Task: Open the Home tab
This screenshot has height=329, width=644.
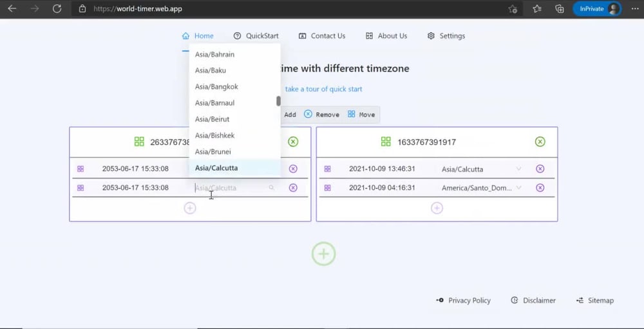Action: 198,36
